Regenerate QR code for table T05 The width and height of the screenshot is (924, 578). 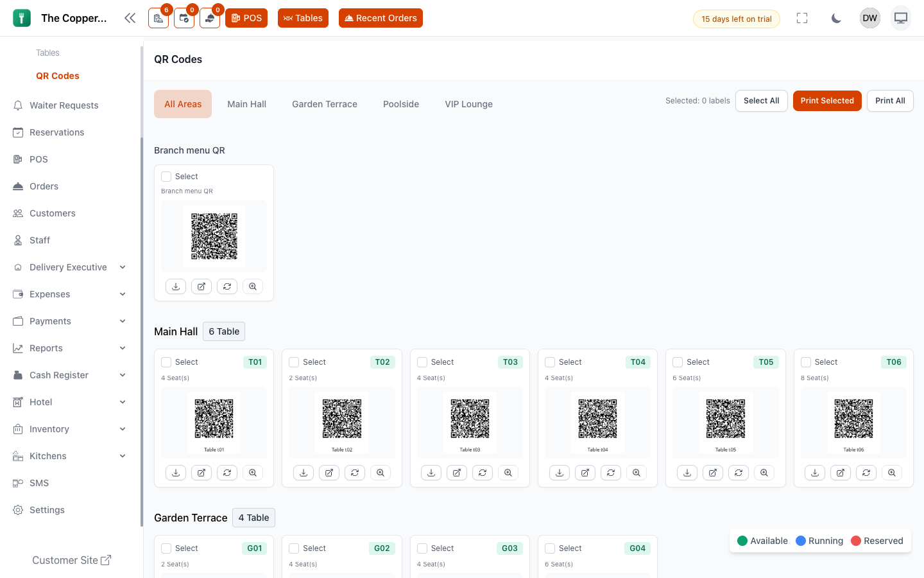tap(739, 473)
